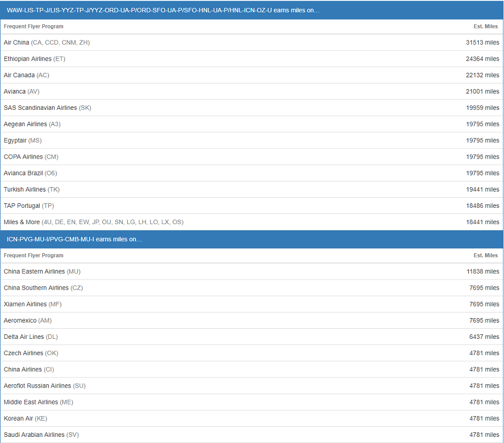This screenshot has height=443, width=504.
Task: Click the WAW-LIS-TP-J itinerary header bar
Action: (252, 10)
